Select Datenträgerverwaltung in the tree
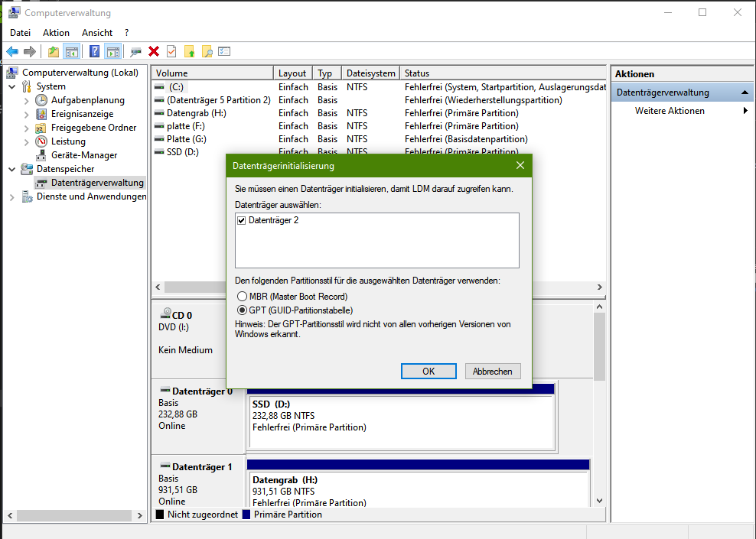 [97, 183]
